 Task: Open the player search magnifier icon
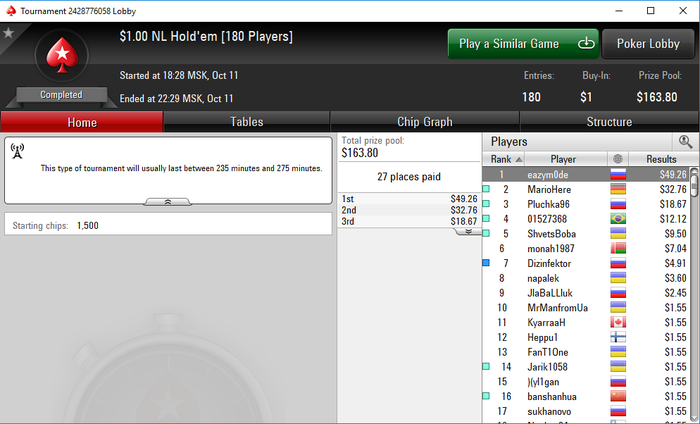point(685,142)
